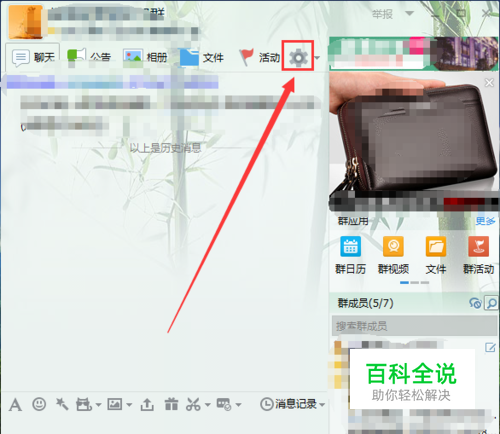Expand the 消息记录 dropdown arrow
Image resolution: width=500 pixels, height=434 pixels.
click(x=322, y=405)
